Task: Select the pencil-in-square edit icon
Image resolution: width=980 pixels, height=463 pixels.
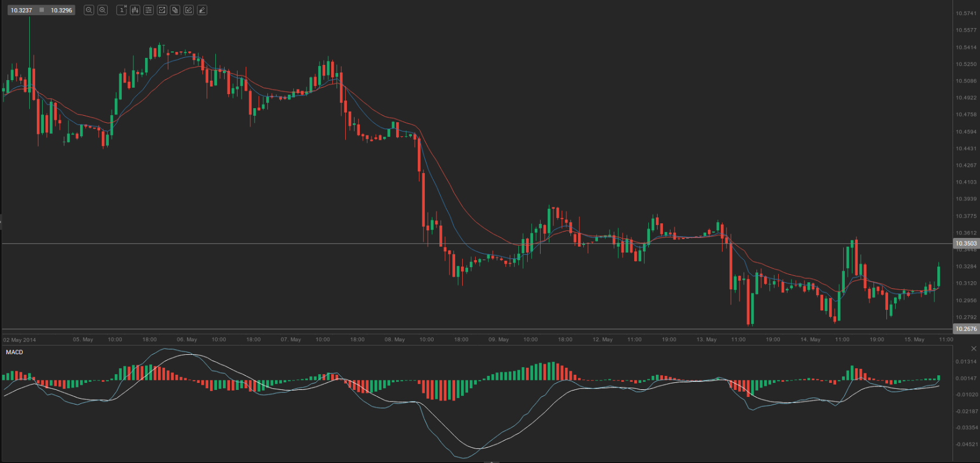Action: pos(188,10)
